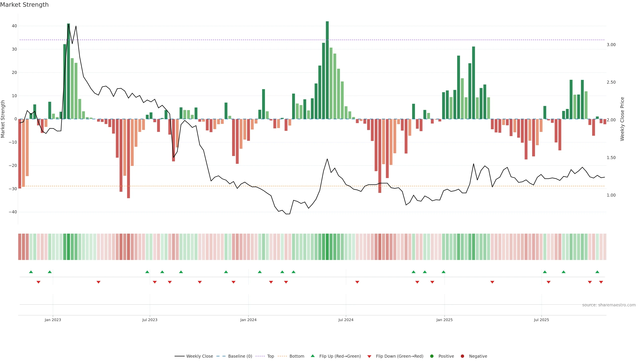
Task: Click the darkest green heatmap cell
Action: click(327, 247)
